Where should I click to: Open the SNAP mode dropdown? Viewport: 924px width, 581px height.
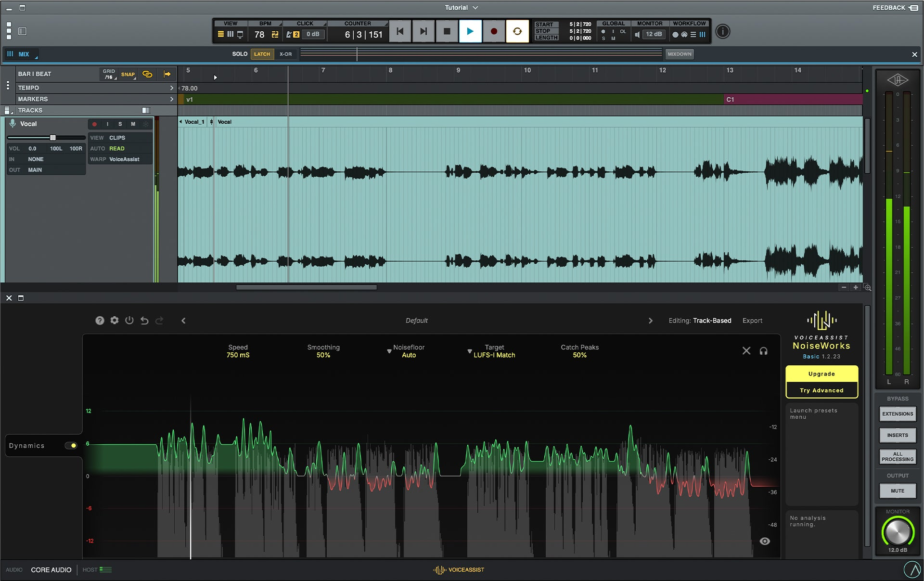(x=128, y=74)
